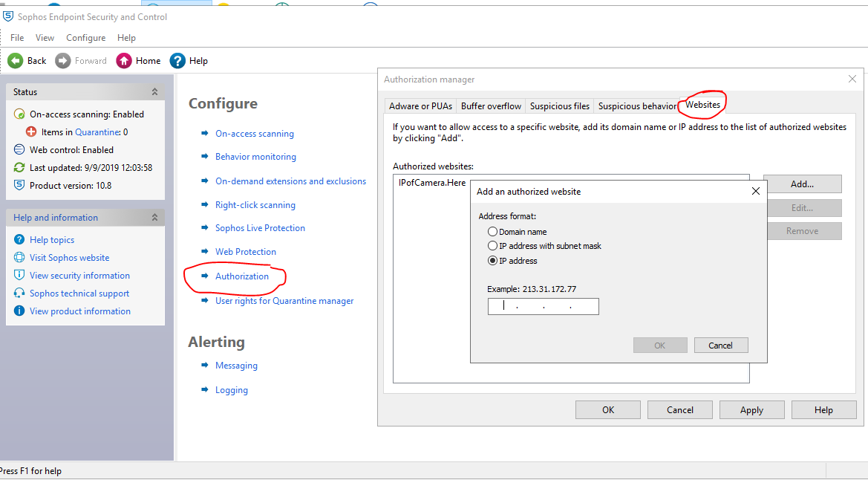The width and height of the screenshot is (868, 480).
Task: Open the Quarantine link in Status
Action: point(97,132)
